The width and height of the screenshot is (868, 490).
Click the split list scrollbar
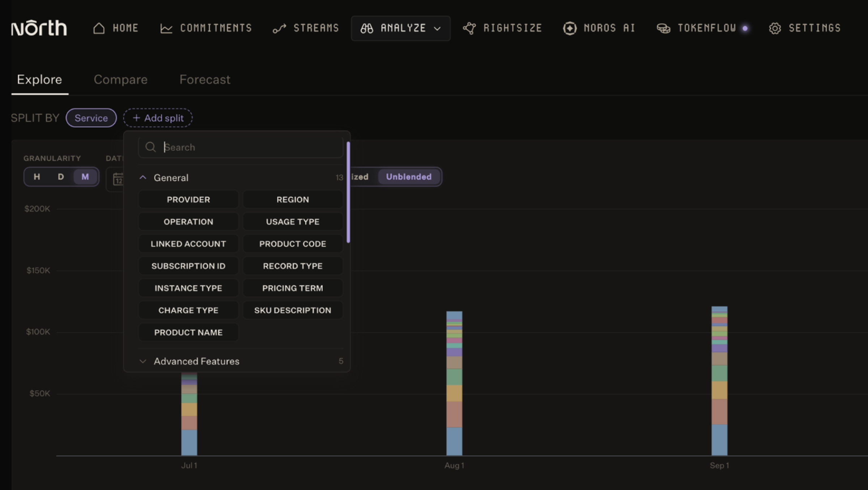click(x=348, y=192)
